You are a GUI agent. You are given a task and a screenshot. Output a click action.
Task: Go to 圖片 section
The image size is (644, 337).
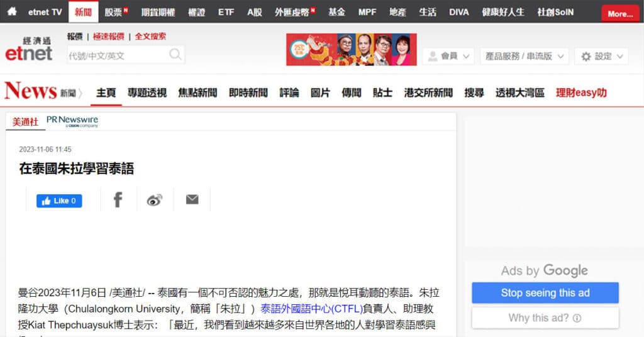(320, 93)
